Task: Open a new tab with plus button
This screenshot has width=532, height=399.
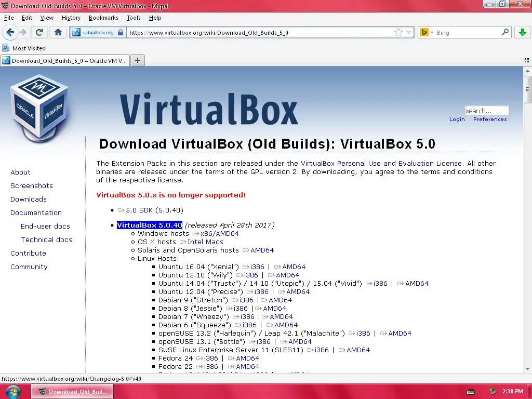Action: click(x=137, y=60)
